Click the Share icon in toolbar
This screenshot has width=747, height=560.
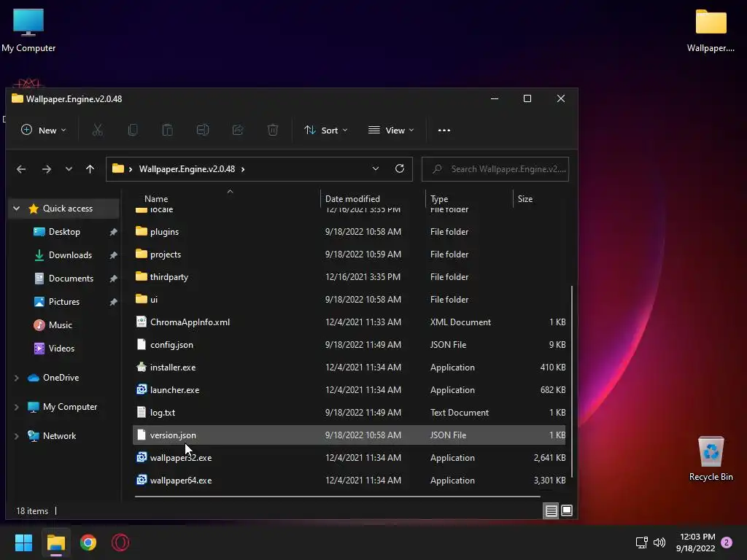(x=238, y=130)
